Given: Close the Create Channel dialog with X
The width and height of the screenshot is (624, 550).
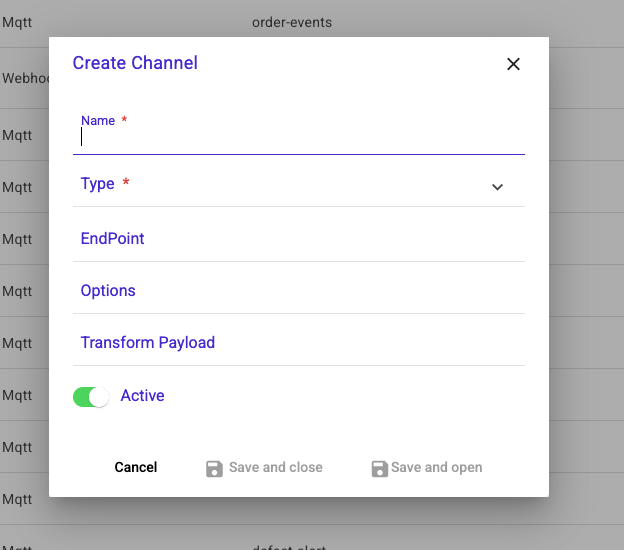Looking at the screenshot, I should point(513,64).
